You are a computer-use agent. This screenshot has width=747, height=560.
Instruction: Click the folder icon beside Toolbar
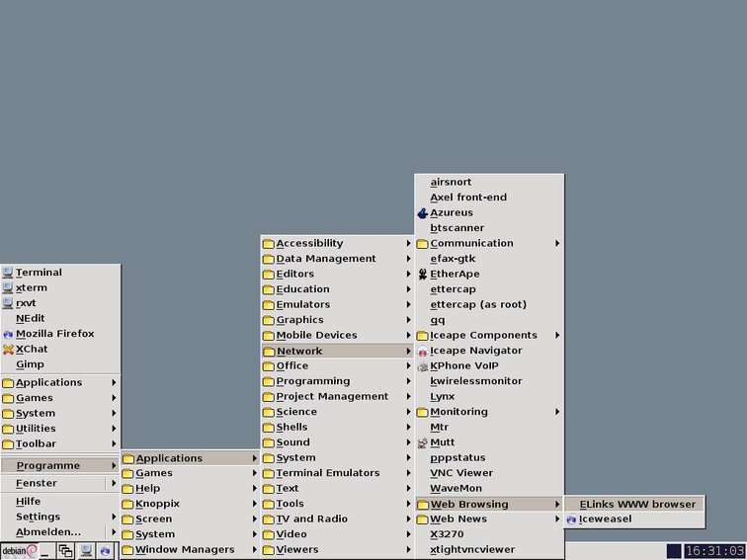pyautogui.click(x=8, y=444)
